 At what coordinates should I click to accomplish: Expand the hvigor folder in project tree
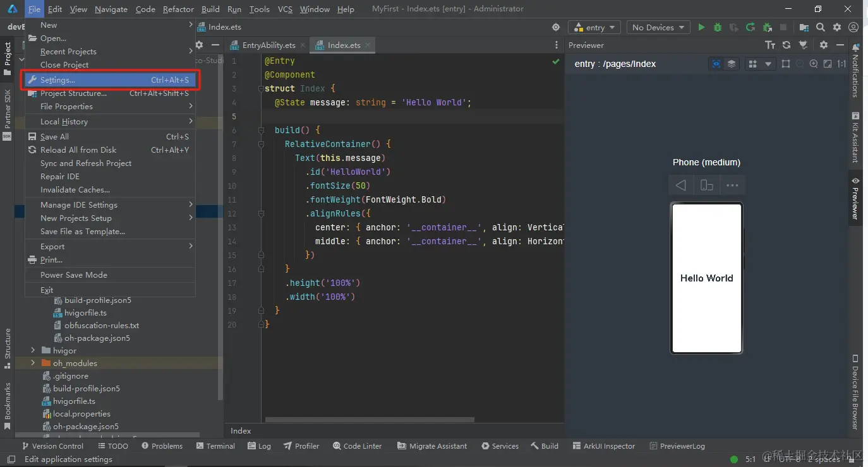(33, 350)
